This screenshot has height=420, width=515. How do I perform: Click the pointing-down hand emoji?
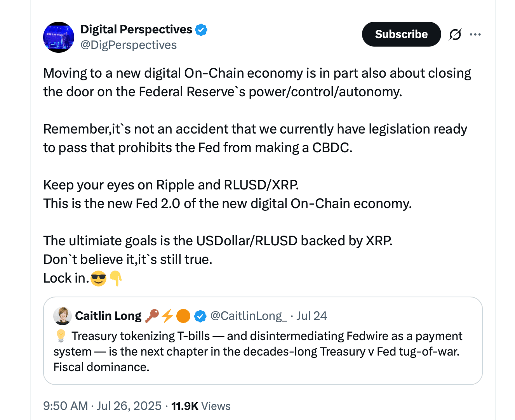[x=116, y=278]
